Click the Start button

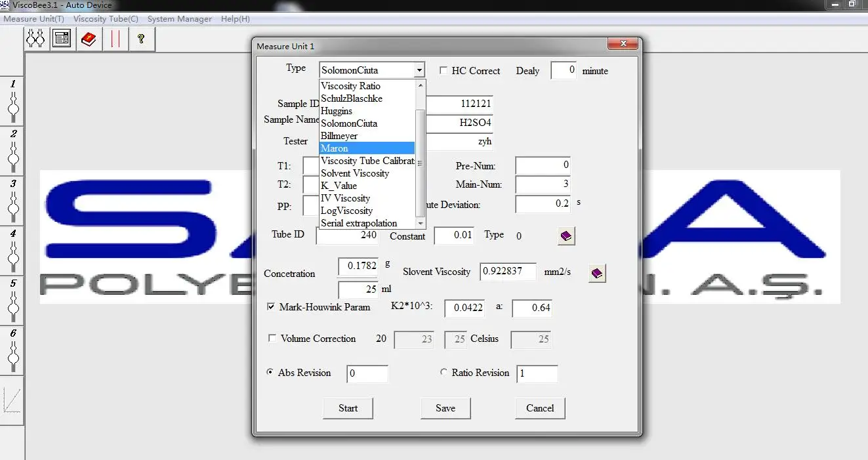(348, 408)
